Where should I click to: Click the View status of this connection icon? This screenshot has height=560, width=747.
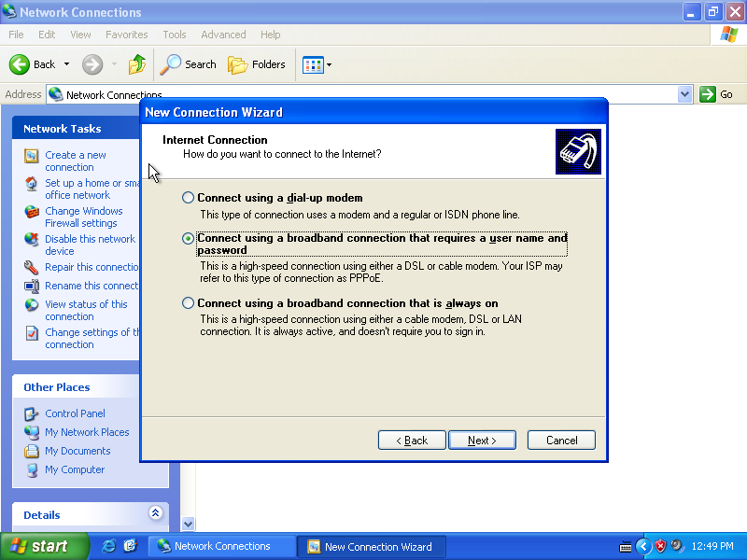[x=32, y=305]
